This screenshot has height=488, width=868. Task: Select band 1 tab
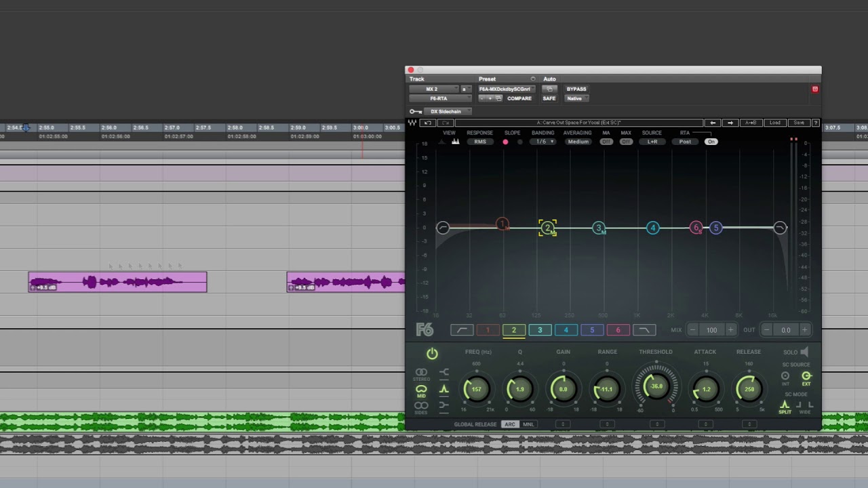click(488, 330)
